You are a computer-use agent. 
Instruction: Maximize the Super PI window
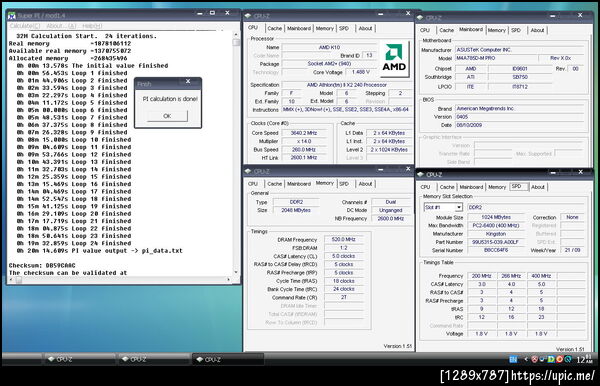point(212,13)
